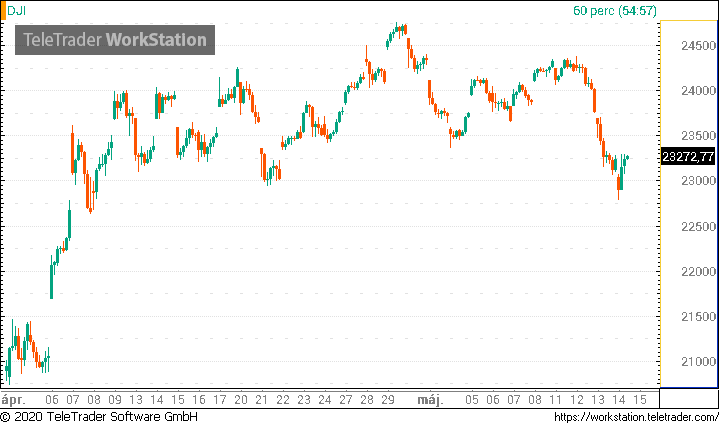Click the 'ápr.' month label on time axis

(x=13, y=400)
